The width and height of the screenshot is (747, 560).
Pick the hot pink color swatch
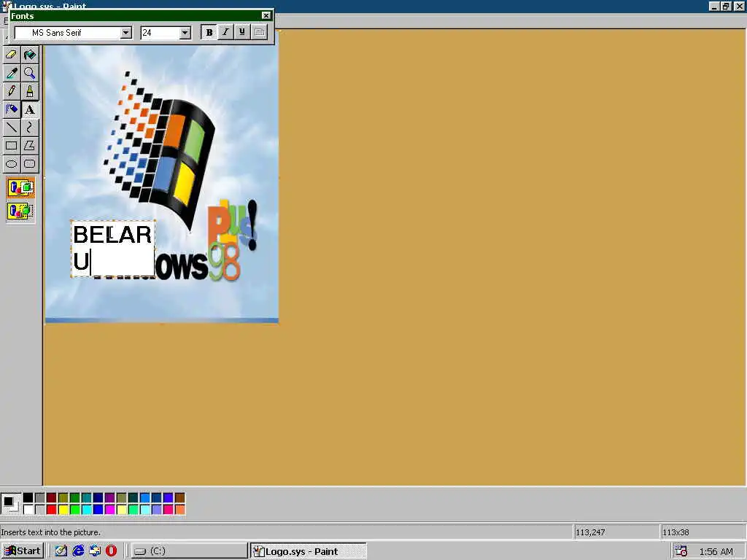coord(169,510)
